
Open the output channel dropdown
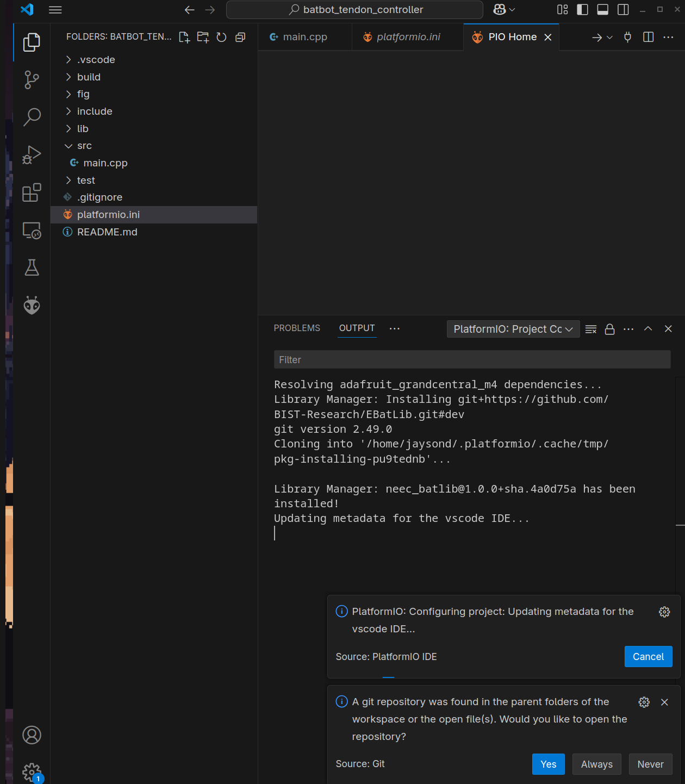513,329
